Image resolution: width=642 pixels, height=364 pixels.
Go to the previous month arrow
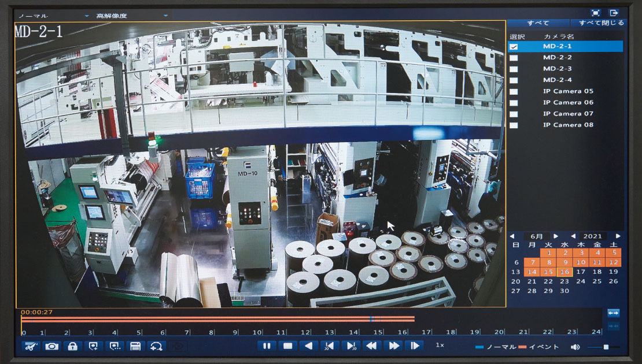(x=512, y=236)
